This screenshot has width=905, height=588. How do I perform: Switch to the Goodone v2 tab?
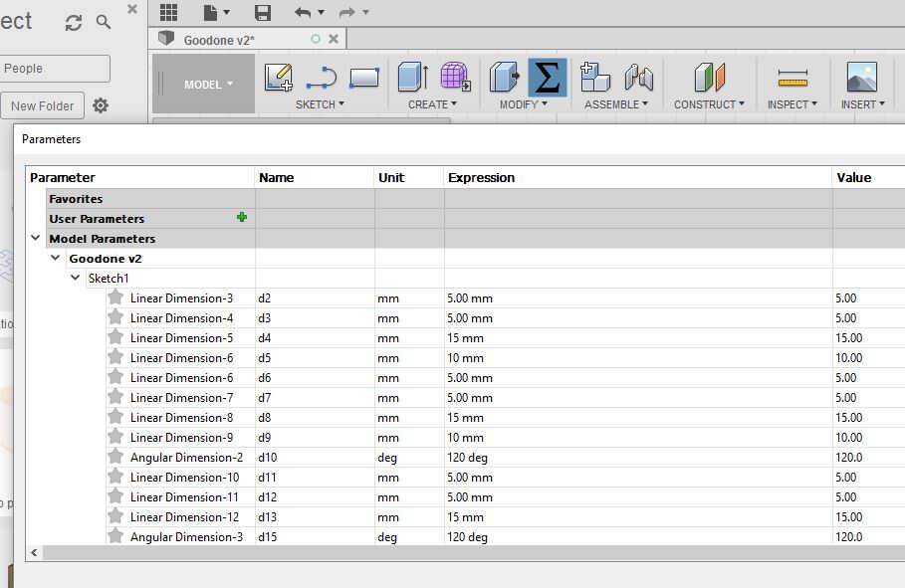[219, 40]
